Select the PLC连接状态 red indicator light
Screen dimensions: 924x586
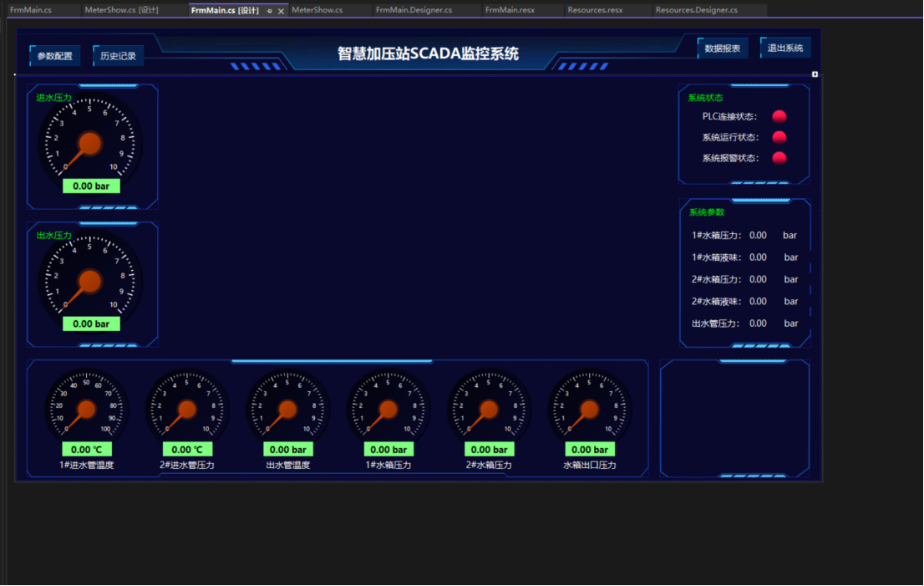tap(779, 116)
